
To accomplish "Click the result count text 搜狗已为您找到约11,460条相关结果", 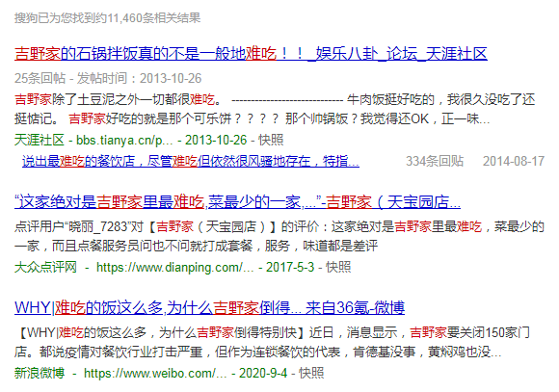I will 107,17.
